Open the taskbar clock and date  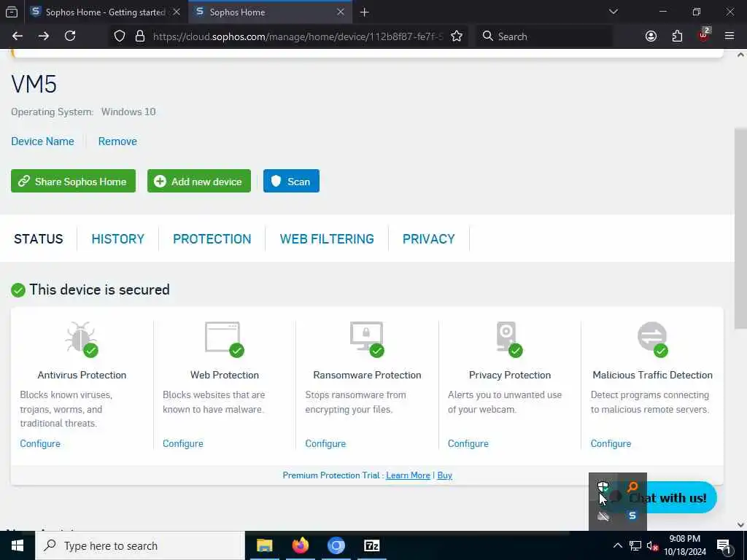[684, 545]
